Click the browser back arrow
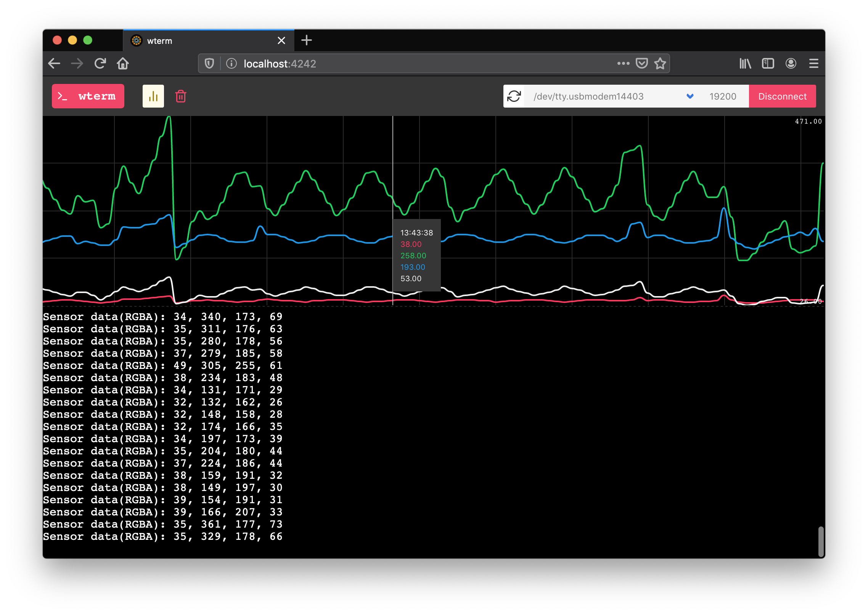The image size is (868, 615). pos(55,63)
